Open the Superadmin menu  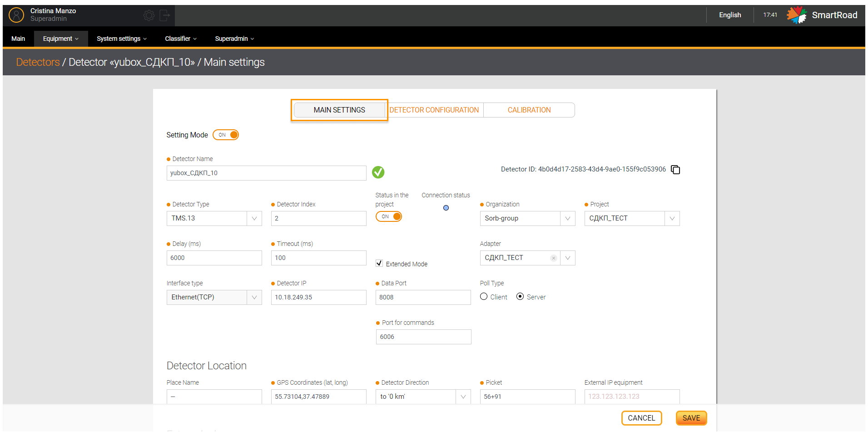234,39
